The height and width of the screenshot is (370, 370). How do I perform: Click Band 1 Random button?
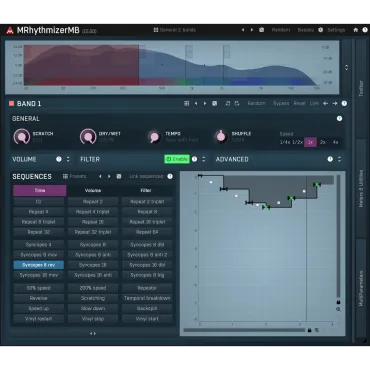[256, 104]
